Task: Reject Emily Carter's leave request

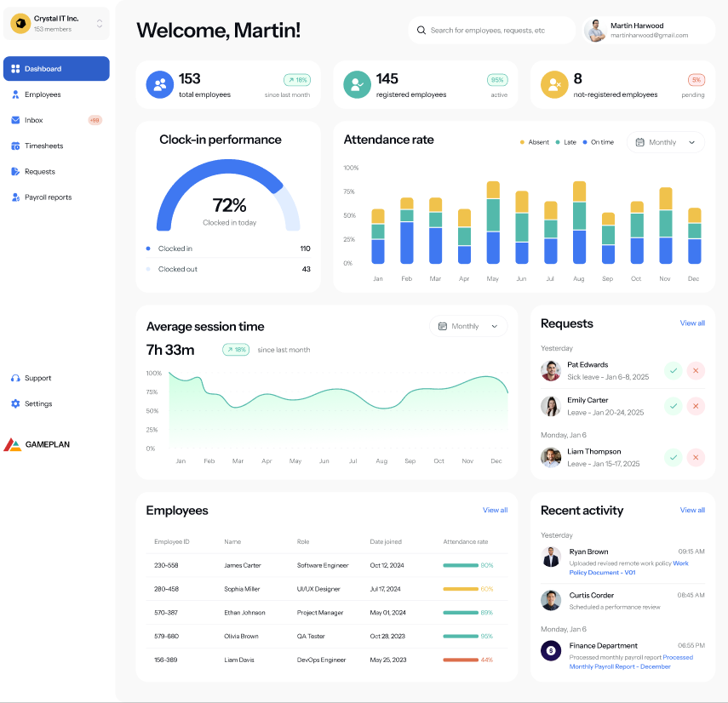Action: (x=696, y=406)
